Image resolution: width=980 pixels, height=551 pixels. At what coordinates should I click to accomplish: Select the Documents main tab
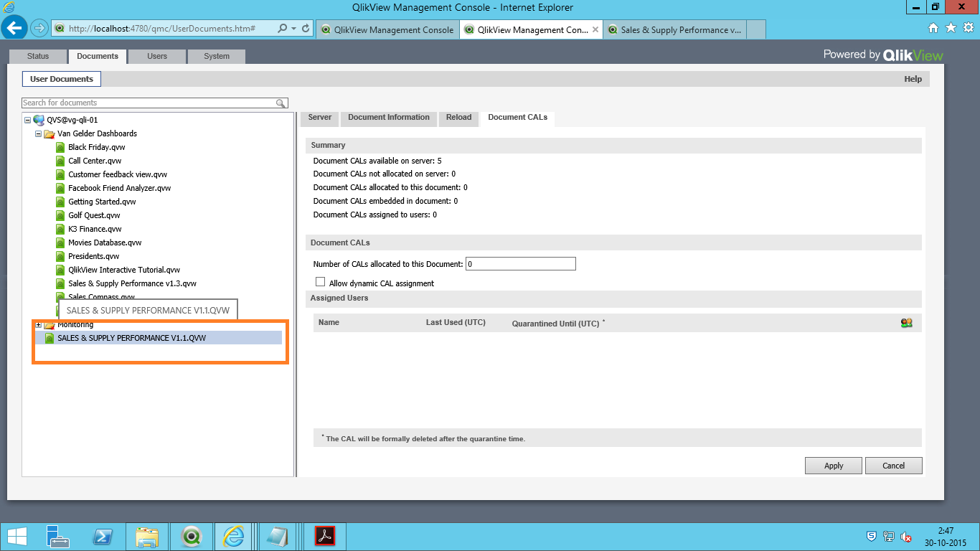point(98,56)
